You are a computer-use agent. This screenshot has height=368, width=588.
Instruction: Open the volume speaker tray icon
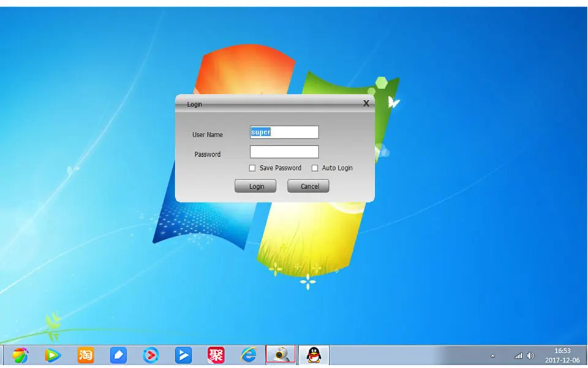click(530, 356)
